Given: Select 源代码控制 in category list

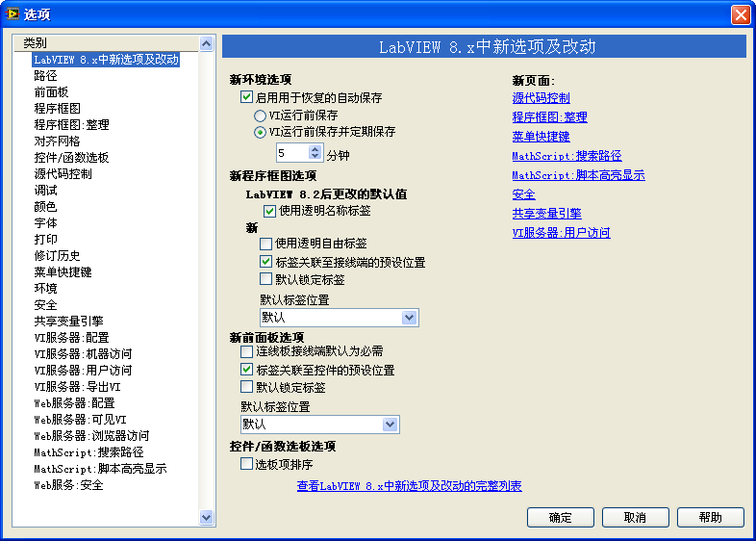Looking at the screenshot, I should (x=63, y=174).
